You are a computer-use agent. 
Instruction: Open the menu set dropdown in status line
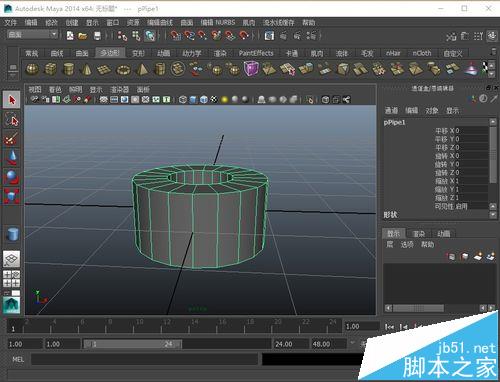pos(32,35)
